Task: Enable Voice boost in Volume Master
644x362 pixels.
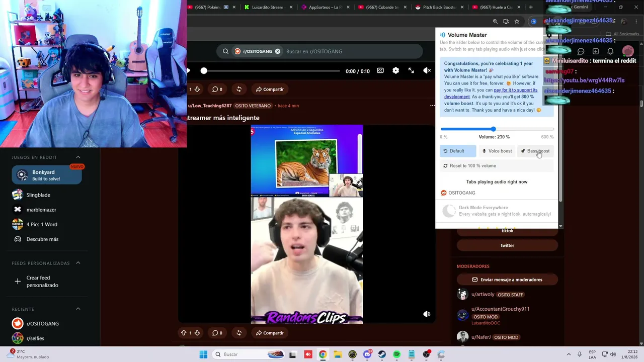Action: pos(497,151)
